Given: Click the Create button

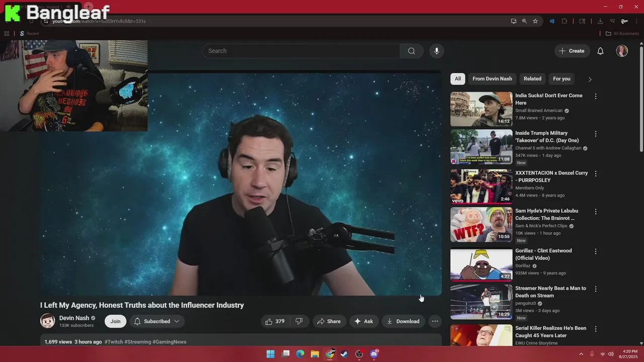Looking at the screenshot, I should 572,51.
